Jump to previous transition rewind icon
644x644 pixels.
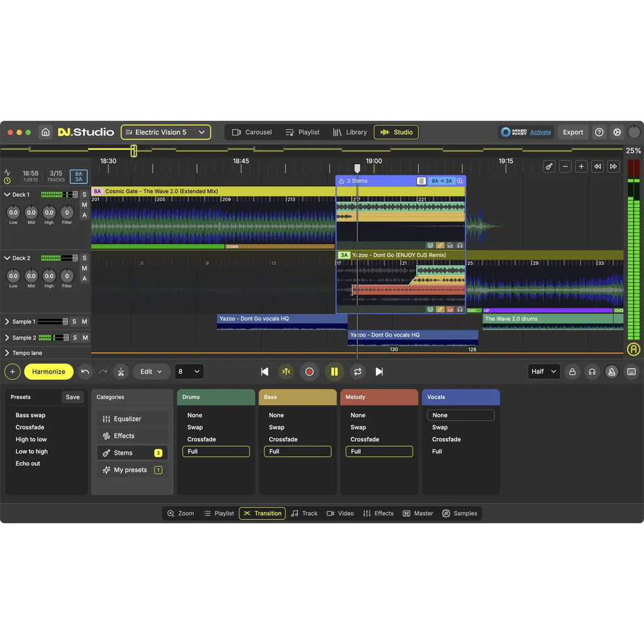pyautogui.click(x=597, y=166)
